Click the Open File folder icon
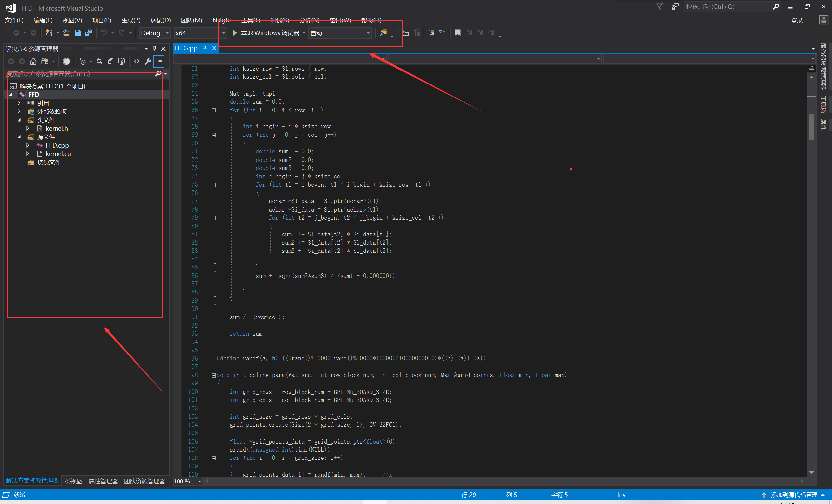 [x=67, y=33]
